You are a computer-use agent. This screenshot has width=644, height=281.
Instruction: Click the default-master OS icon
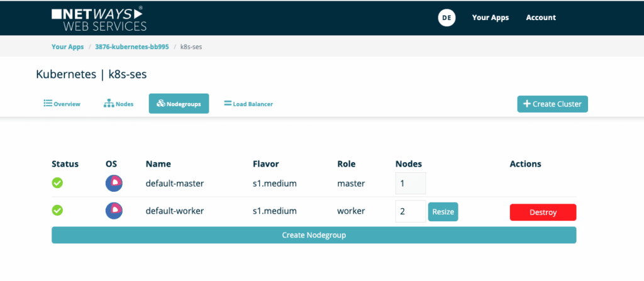[x=114, y=184]
